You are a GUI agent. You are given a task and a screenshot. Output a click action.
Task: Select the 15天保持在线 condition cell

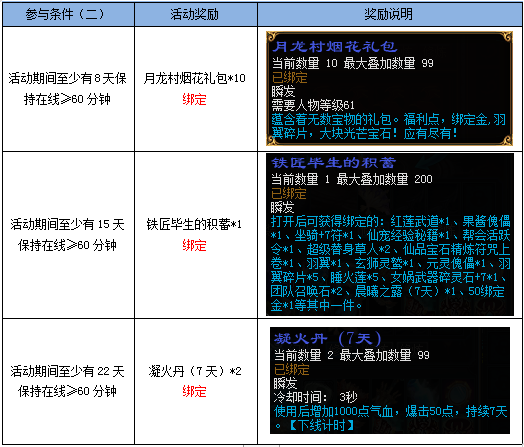pos(68,235)
